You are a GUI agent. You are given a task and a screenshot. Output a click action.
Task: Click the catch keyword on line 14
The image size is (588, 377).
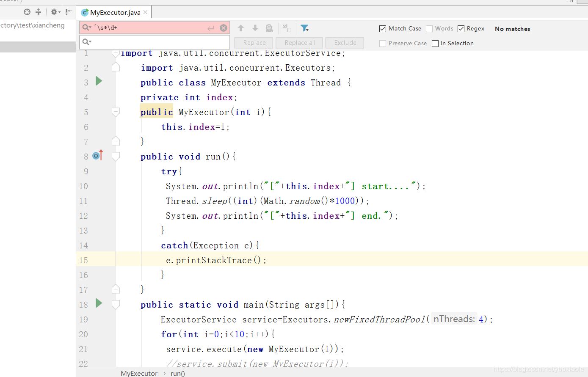coord(174,245)
